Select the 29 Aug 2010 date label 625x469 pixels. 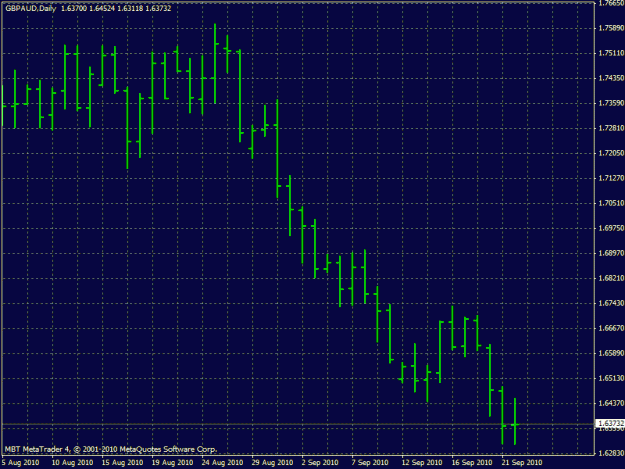(x=272, y=463)
